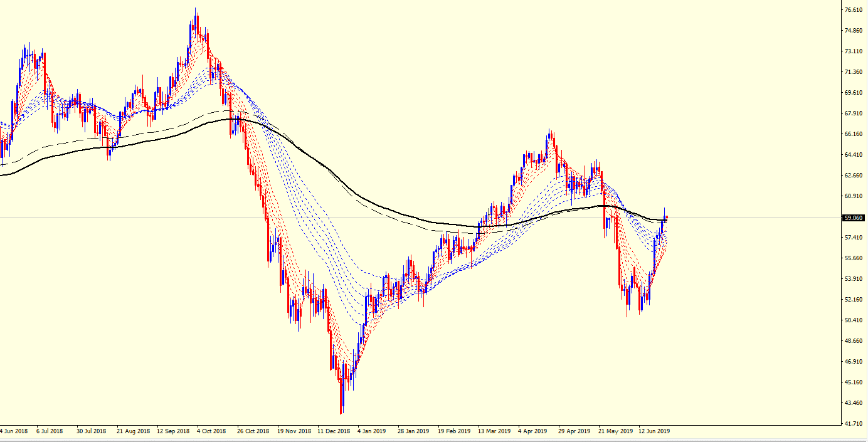This screenshot has width=868, height=442.
Task: Click the current price label 59.060
Action: coord(854,218)
